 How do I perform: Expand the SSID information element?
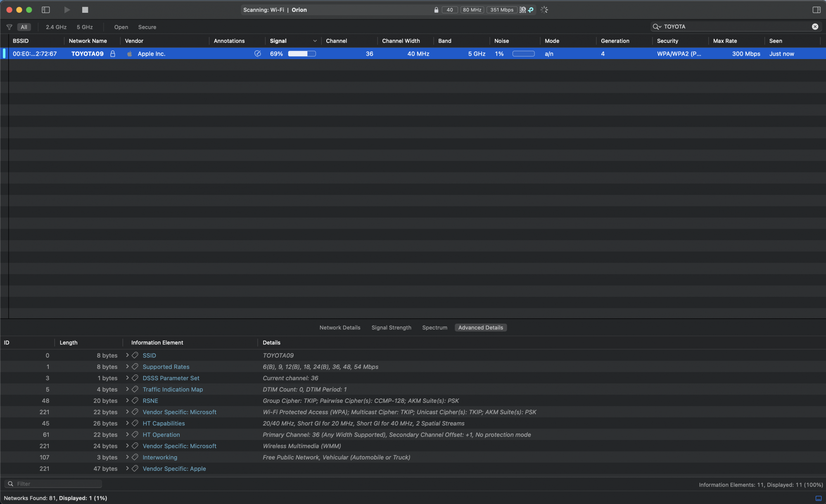pos(127,355)
